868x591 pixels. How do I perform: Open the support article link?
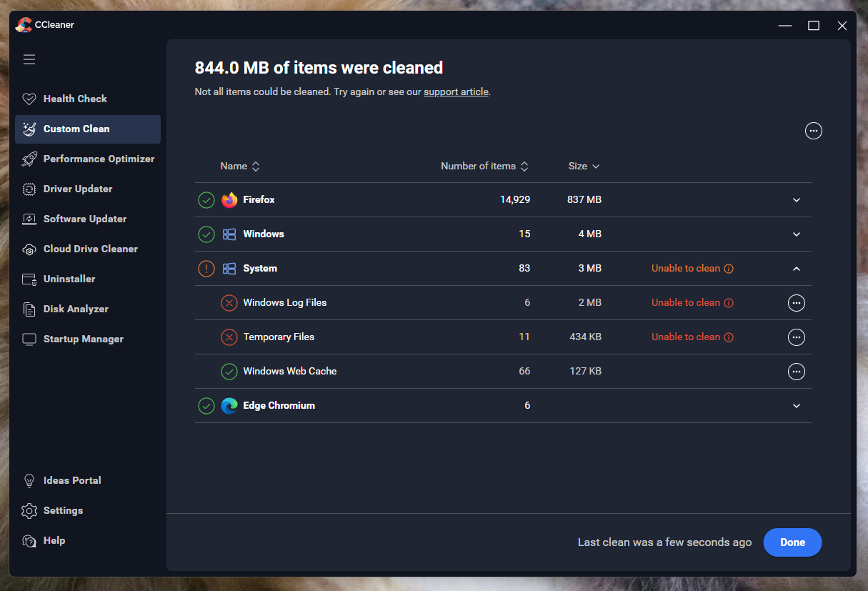(456, 92)
